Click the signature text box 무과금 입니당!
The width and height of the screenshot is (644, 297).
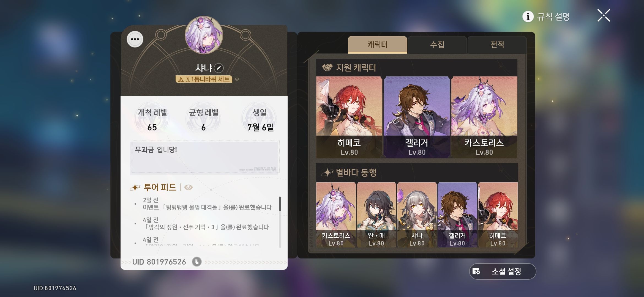point(204,157)
